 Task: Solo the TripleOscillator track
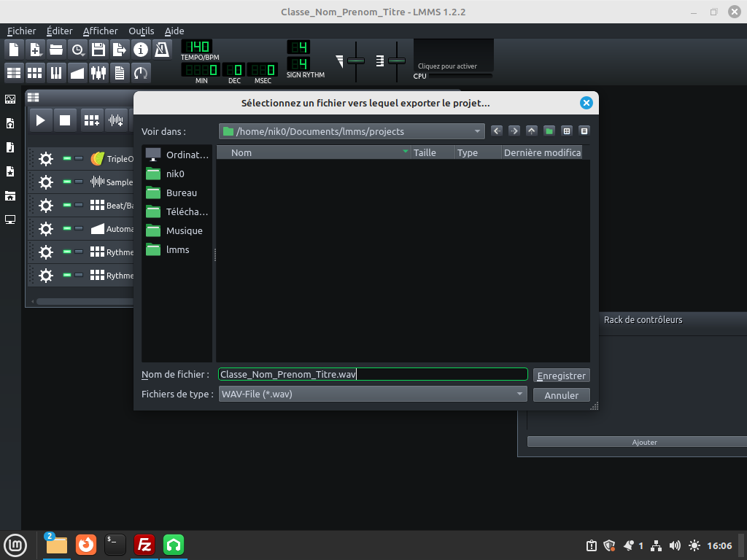(79, 158)
